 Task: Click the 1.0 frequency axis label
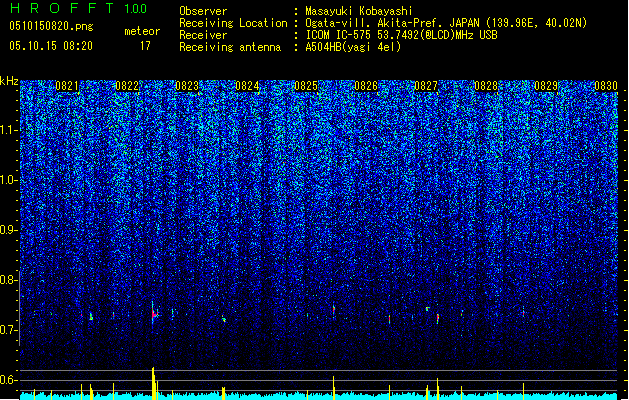[x=8, y=180]
